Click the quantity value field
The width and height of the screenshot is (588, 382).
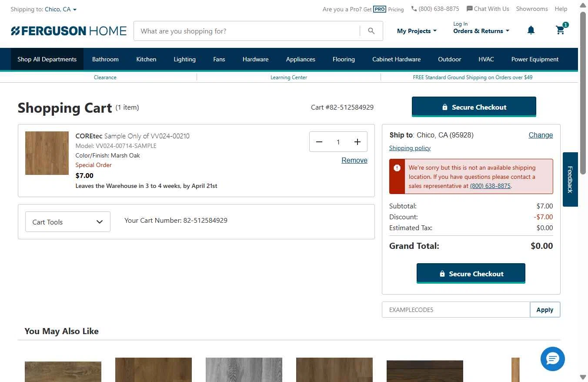pos(338,142)
